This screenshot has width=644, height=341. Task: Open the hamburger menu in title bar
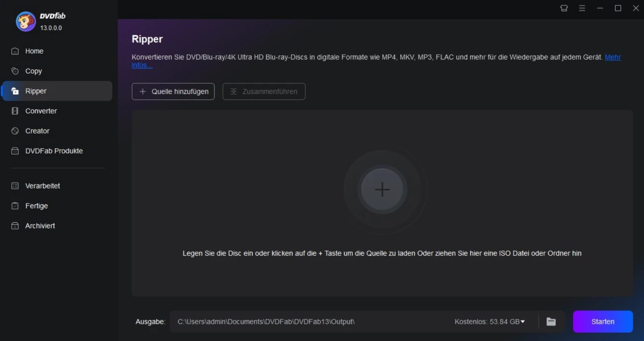click(x=582, y=8)
